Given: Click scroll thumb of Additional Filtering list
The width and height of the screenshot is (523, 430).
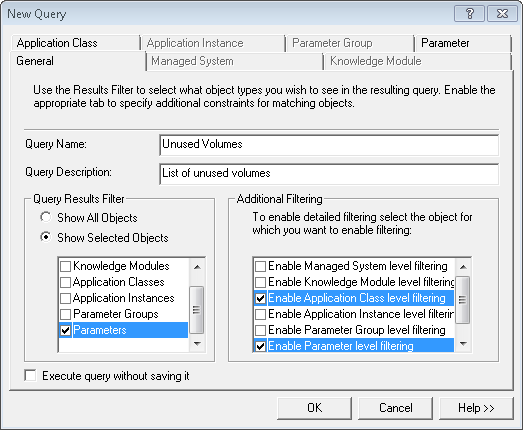Looking at the screenshot, I should [x=463, y=300].
